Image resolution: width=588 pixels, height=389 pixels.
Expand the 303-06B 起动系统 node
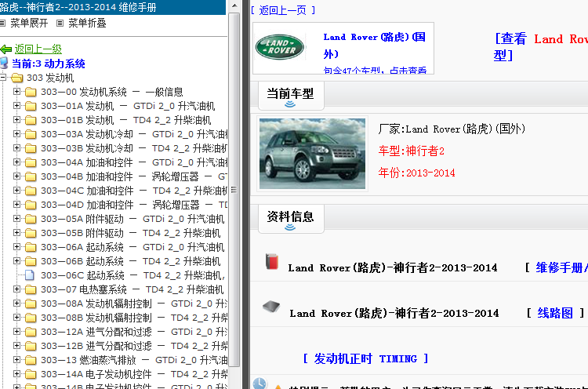pos(17,260)
